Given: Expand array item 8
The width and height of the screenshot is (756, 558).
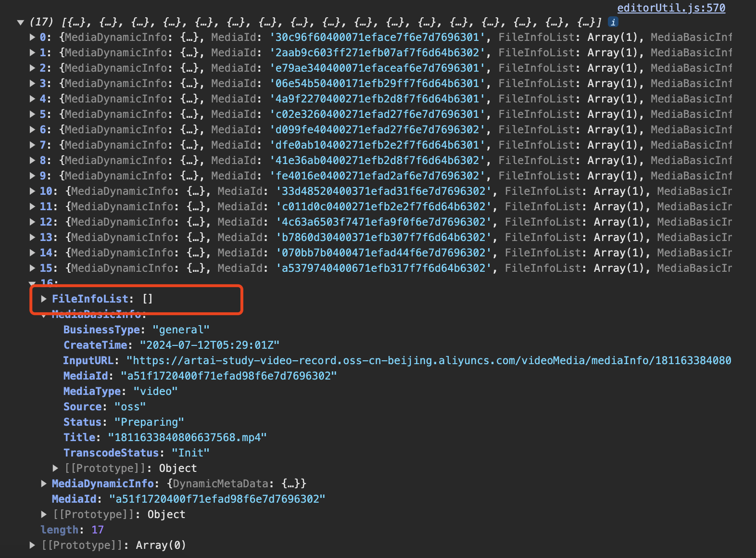Looking at the screenshot, I should click(32, 160).
